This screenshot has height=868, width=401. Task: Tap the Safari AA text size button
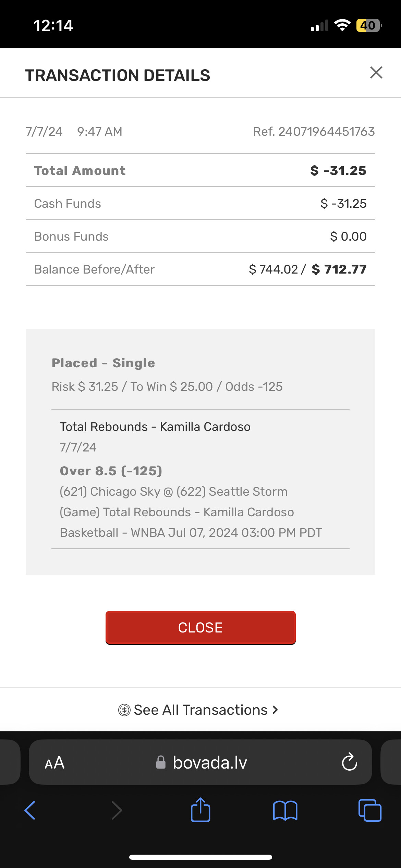click(x=55, y=763)
